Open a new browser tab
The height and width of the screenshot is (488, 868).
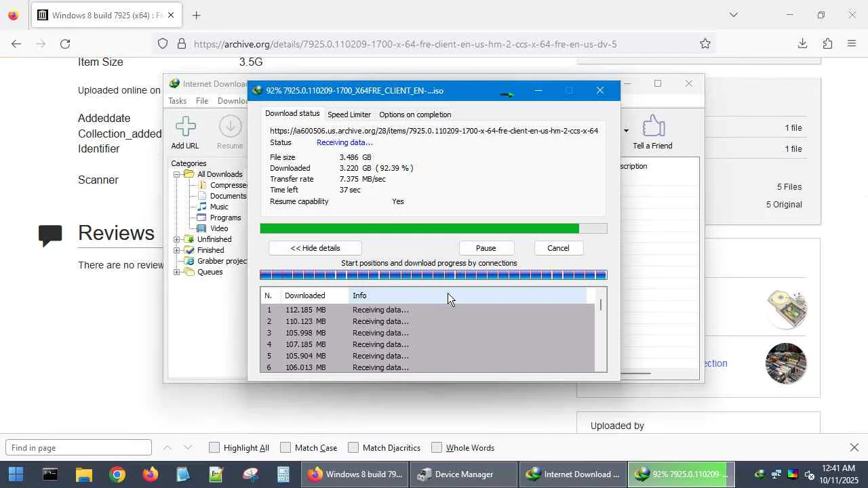197,15
